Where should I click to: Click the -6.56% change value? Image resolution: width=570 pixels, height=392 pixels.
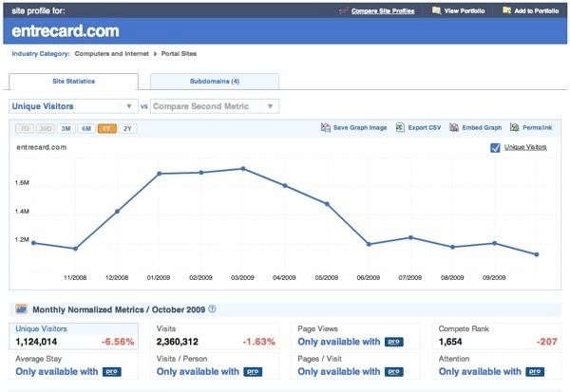118,342
